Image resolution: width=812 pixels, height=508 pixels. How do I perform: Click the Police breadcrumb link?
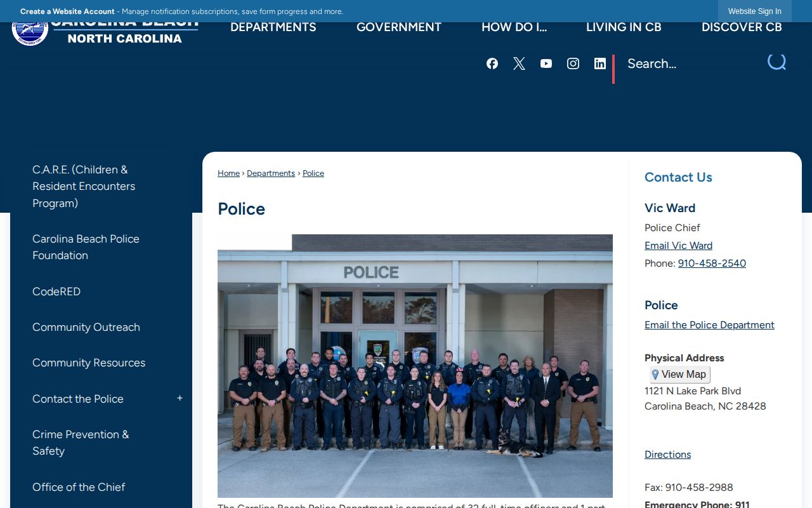313,173
